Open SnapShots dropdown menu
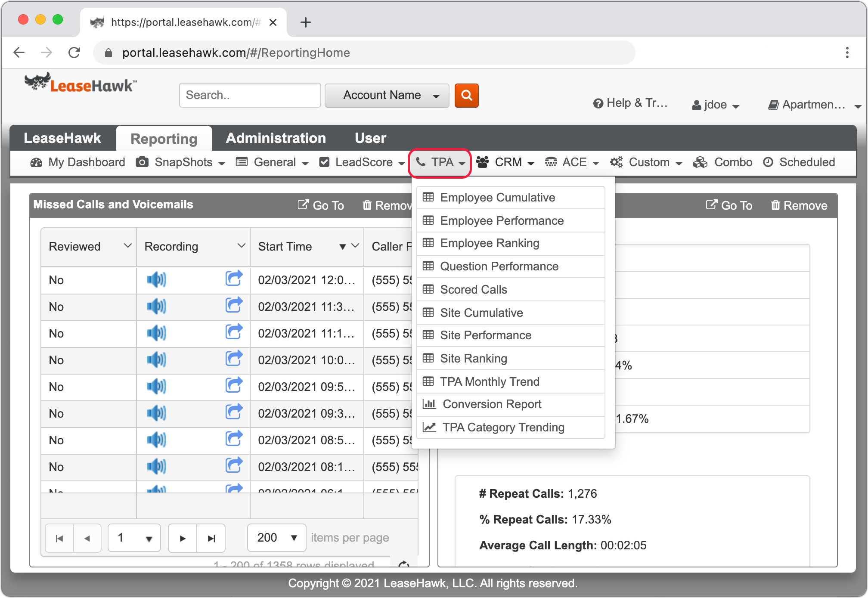Viewport: 868px width, 598px height. tap(181, 162)
